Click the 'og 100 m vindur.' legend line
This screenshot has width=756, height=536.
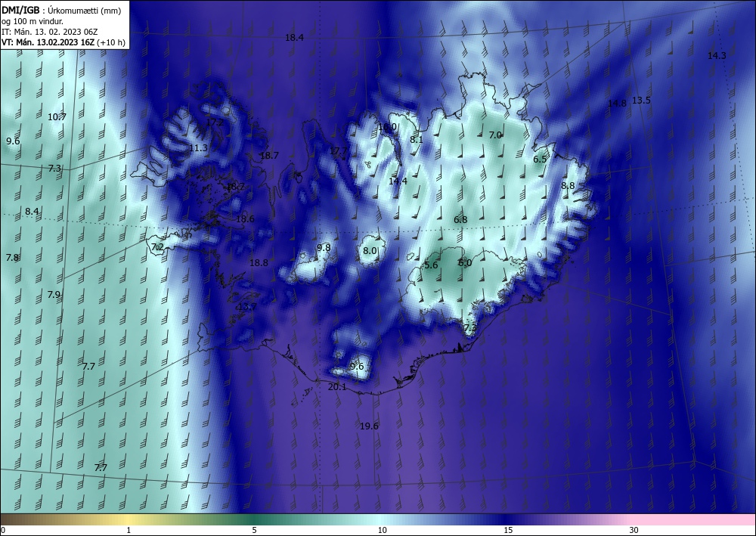pos(33,20)
